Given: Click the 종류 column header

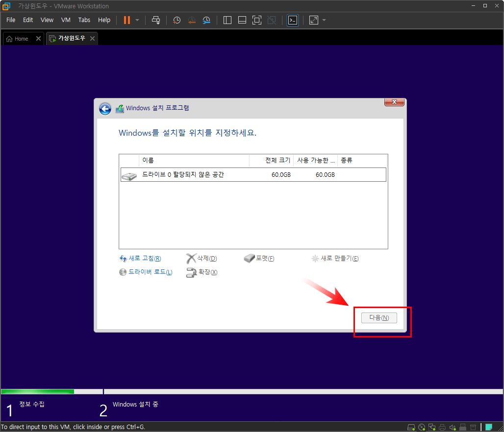Looking at the screenshot, I should click(x=362, y=160).
